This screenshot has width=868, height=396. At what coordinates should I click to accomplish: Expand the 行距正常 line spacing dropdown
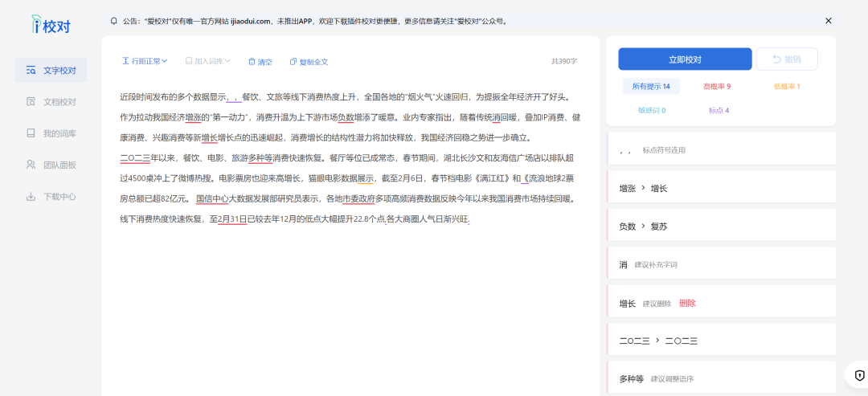pos(145,61)
